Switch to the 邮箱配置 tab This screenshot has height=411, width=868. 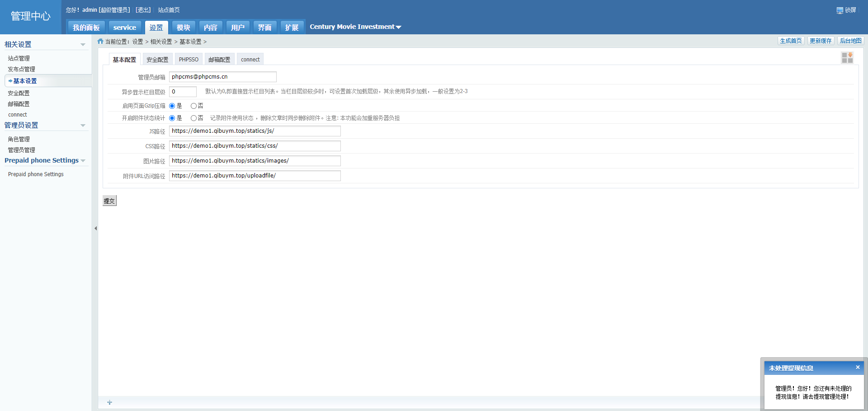click(x=219, y=60)
